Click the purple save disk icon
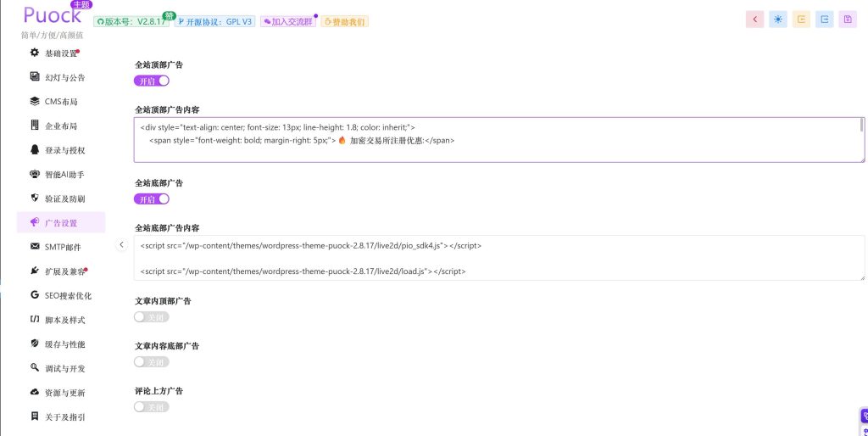The height and width of the screenshot is (436, 868). [848, 20]
